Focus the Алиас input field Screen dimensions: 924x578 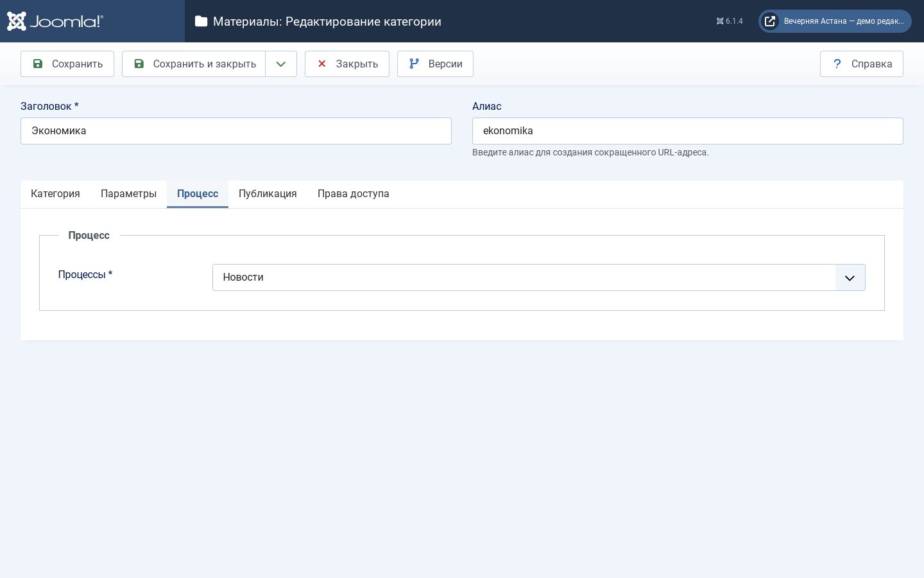pyautogui.click(x=688, y=131)
